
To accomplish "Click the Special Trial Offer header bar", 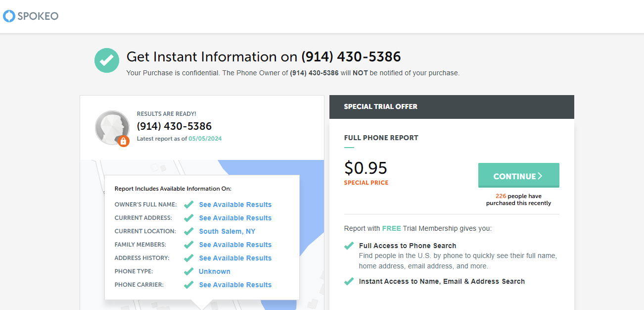I will (452, 107).
